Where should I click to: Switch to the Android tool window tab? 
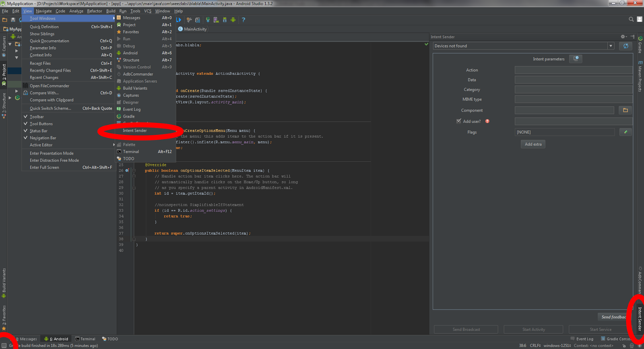(56, 339)
